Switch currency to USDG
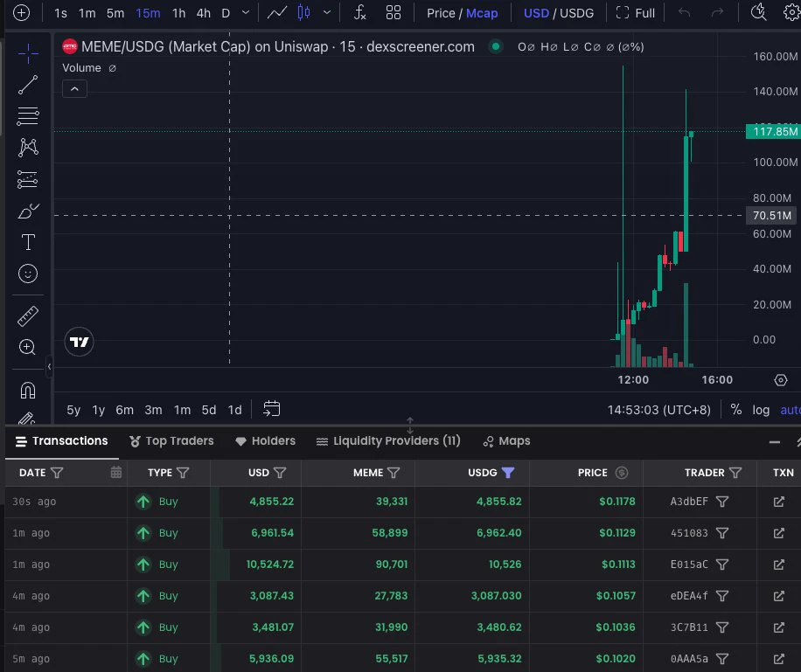 pos(577,13)
